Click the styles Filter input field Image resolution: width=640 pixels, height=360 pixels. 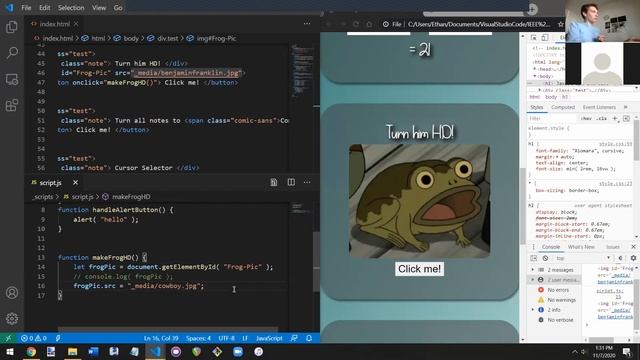552,118
